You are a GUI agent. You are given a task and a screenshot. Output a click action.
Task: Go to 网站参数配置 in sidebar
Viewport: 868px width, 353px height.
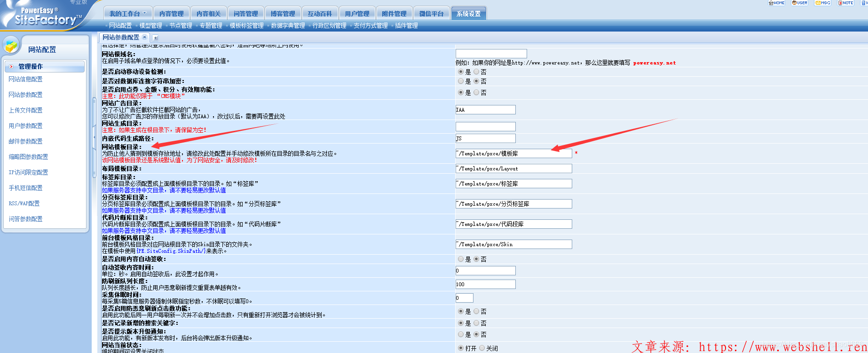pos(25,95)
